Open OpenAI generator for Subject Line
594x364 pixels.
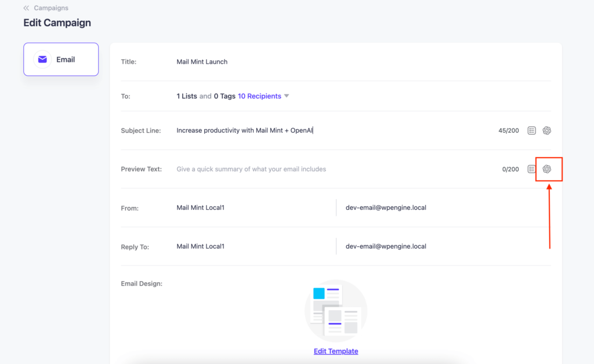tap(546, 130)
